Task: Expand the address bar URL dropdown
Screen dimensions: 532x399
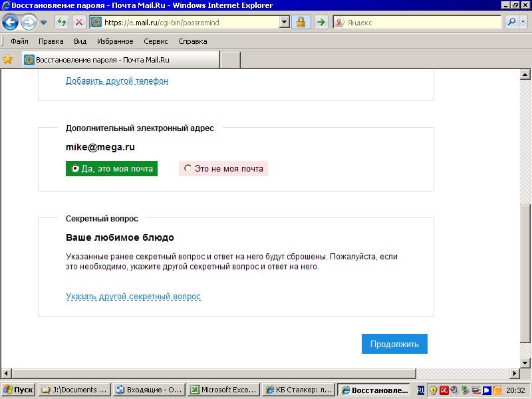Action: pos(285,22)
